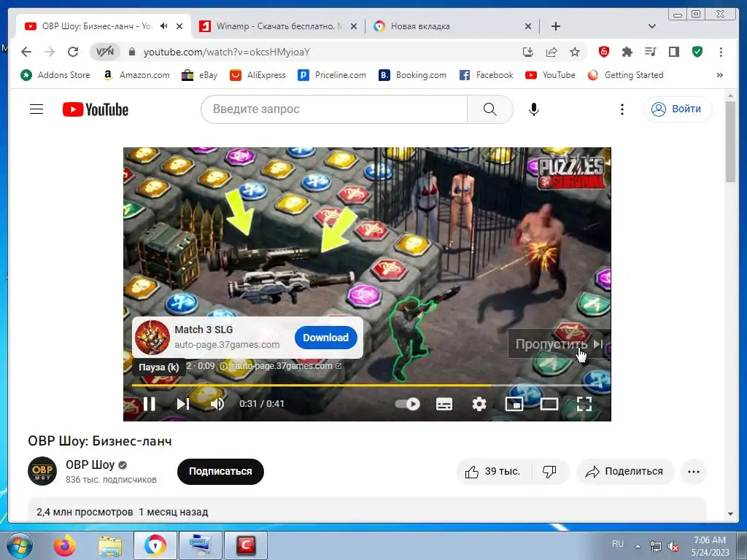The height and width of the screenshot is (560, 747).
Task: Open the red shield ad-block extension icon
Action: [x=603, y=52]
